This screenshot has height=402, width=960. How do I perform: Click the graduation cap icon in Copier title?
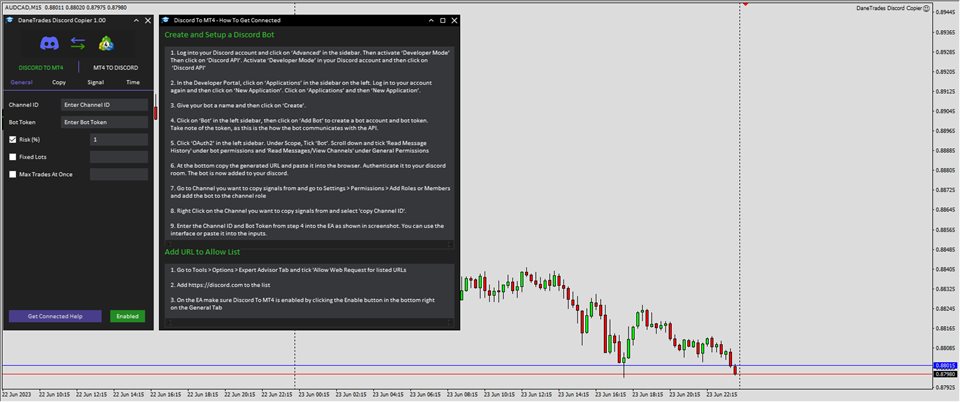tap(9, 20)
